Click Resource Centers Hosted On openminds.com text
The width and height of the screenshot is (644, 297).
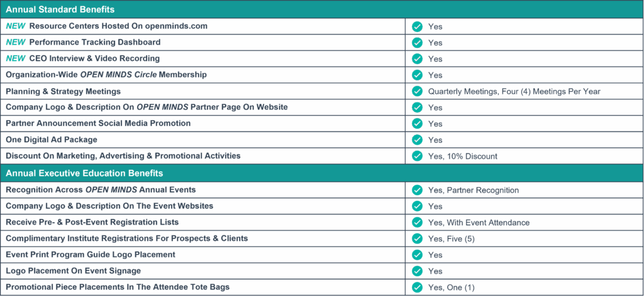tap(118, 26)
